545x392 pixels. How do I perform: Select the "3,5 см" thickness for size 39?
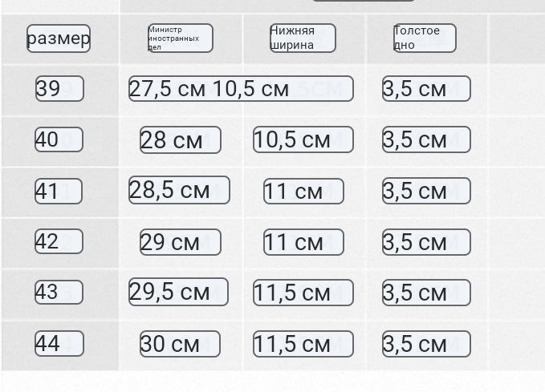[426, 88]
